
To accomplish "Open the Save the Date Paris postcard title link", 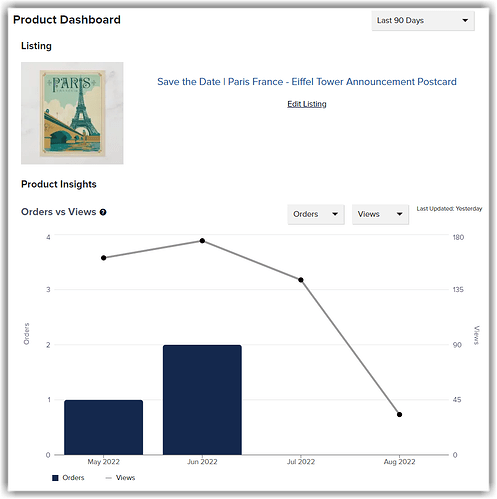I will click(x=307, y=82).
